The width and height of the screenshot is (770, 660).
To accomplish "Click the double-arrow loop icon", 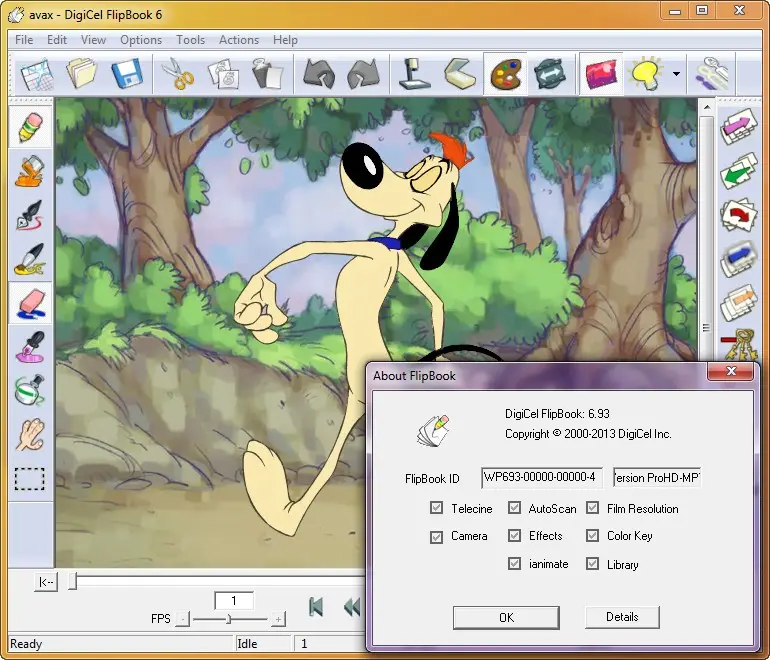I will tap(550, 74).
